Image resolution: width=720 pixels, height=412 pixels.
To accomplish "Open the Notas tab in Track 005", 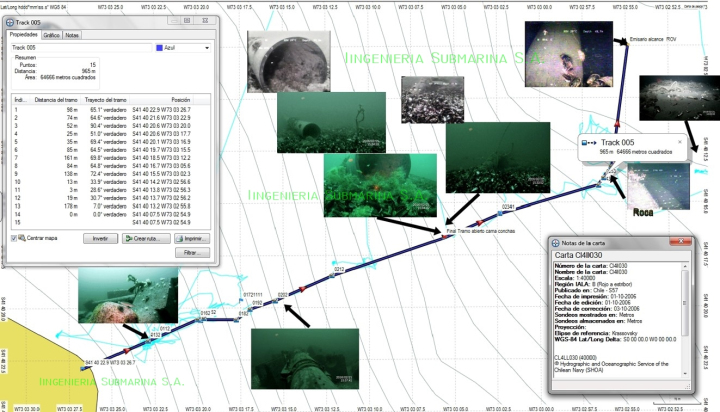I will tap(72, 35).
